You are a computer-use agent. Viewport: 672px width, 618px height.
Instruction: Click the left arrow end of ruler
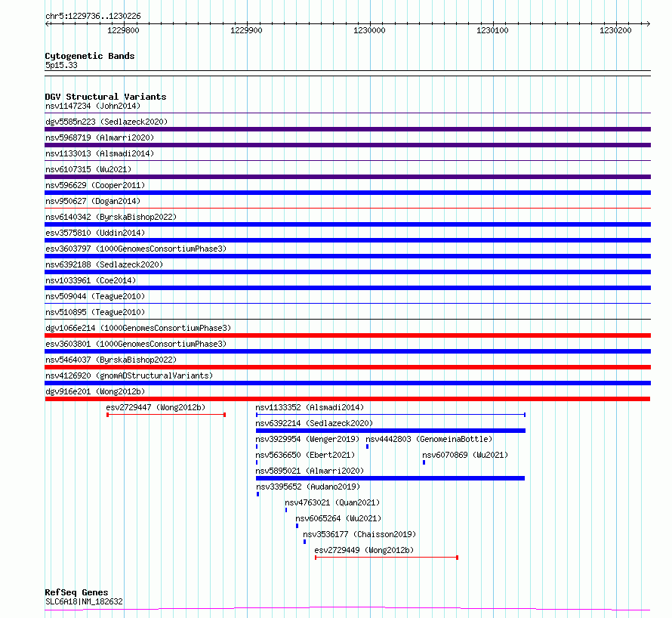pos(47,24)
